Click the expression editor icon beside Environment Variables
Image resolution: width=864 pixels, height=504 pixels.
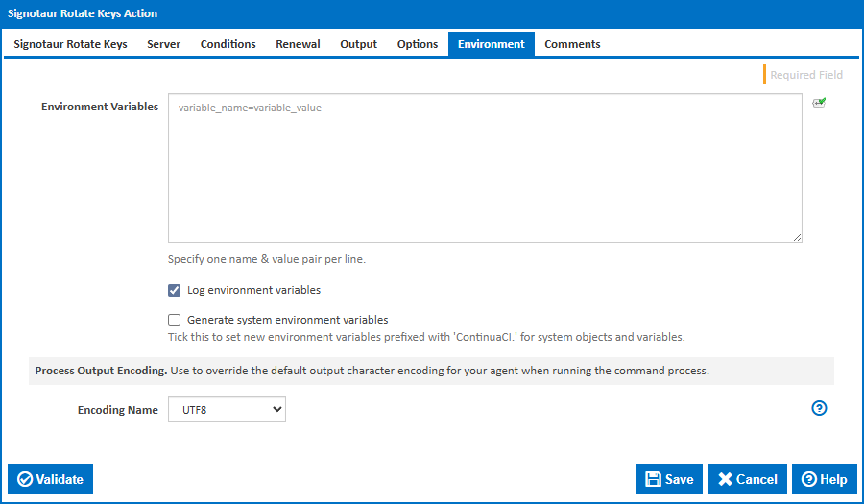819,103
